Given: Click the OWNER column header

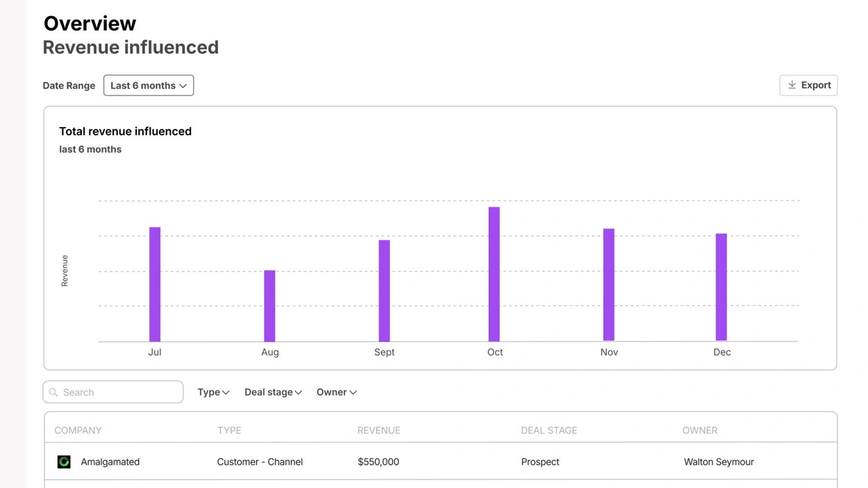Looking at the screenshot, I should click(x=699, y=430).
